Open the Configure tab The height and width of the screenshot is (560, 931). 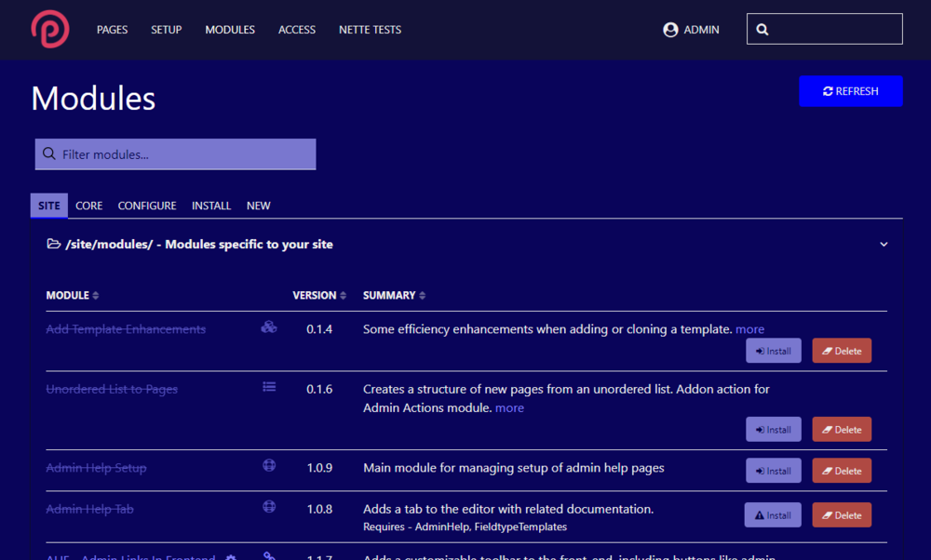click(x=147, y=206)
